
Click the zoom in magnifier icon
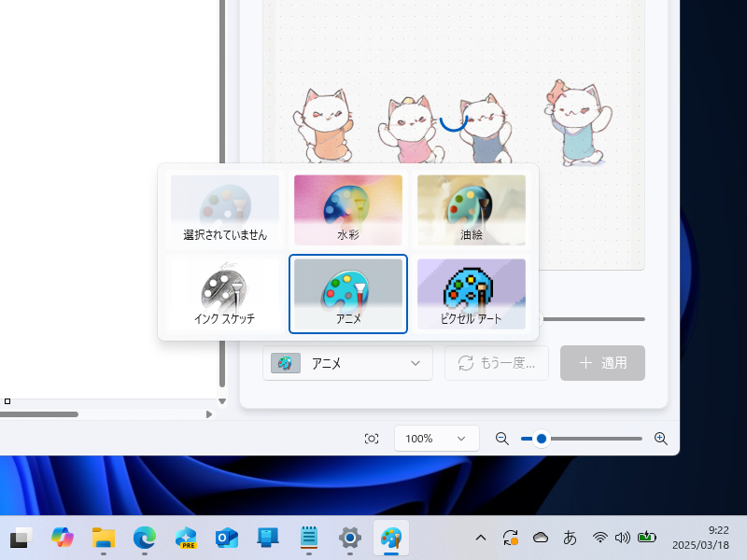pos(660,438)
